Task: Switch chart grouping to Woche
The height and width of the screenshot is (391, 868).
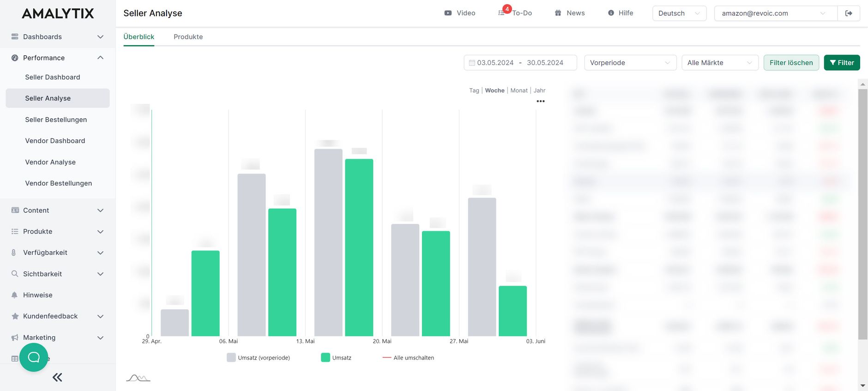Action: tap(494, 90)
